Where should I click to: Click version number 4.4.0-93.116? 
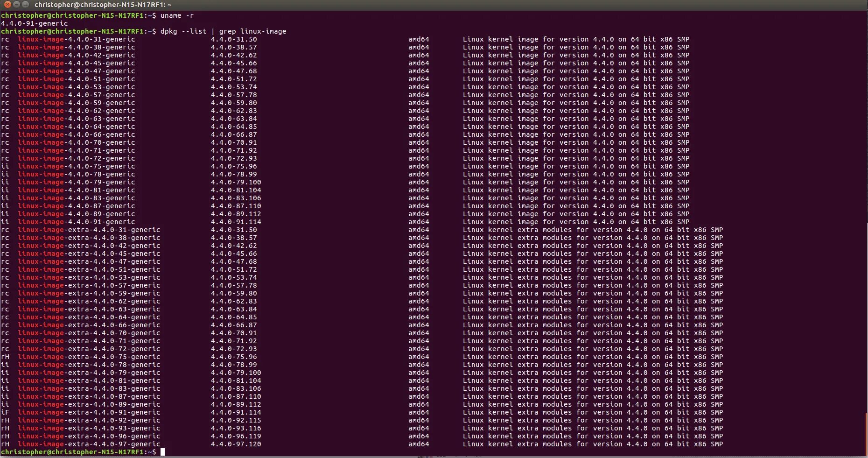coord(236,428)
